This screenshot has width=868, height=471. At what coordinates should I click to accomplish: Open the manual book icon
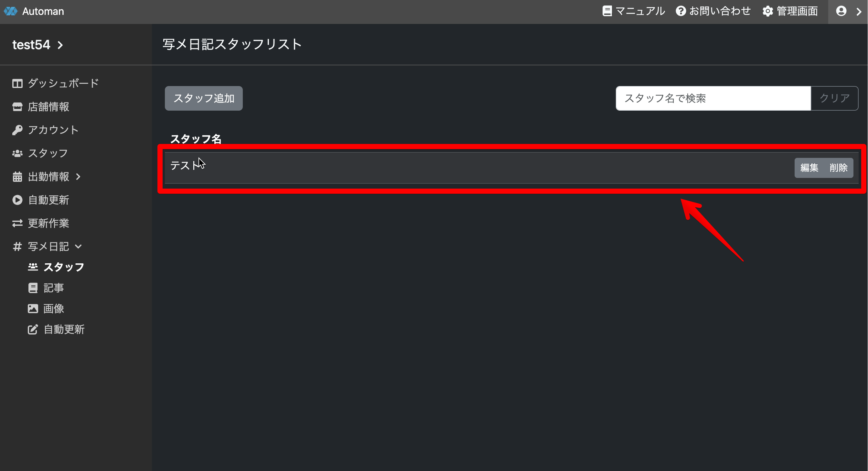click(x=607, y=11)
